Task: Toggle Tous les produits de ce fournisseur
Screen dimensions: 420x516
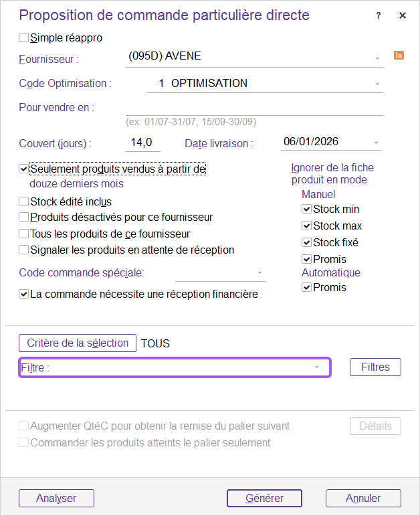Action: (x=24, y=234)
